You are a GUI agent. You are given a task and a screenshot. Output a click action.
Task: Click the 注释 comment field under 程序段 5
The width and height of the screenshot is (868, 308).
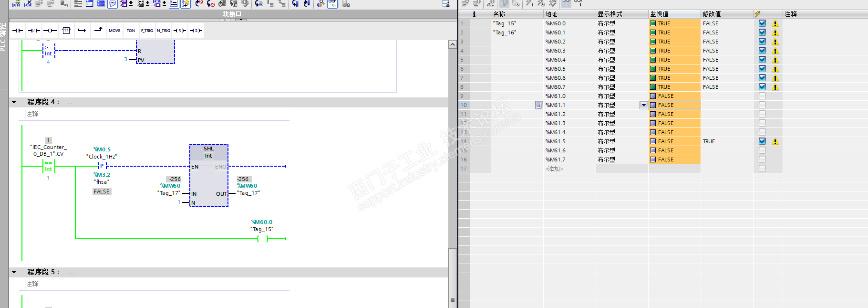click(157, 284)
